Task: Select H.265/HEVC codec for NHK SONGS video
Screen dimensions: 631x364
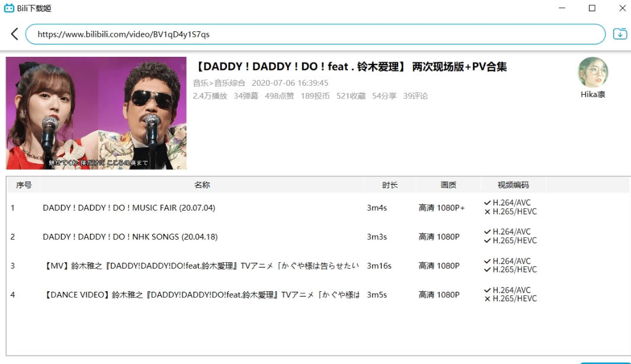Action: click(510, 241)
